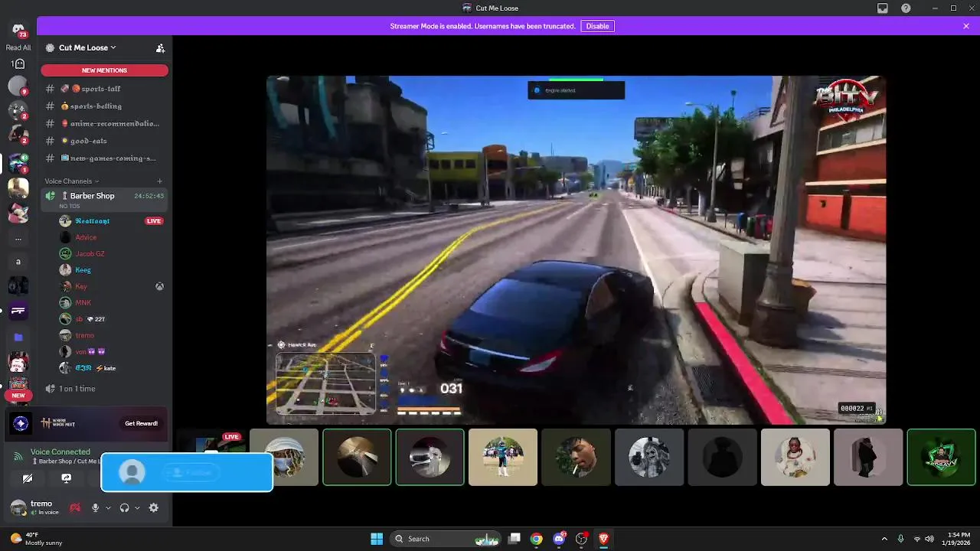Open Brave browser from taskbar
The image size is (980, 551).
point(603,539)
